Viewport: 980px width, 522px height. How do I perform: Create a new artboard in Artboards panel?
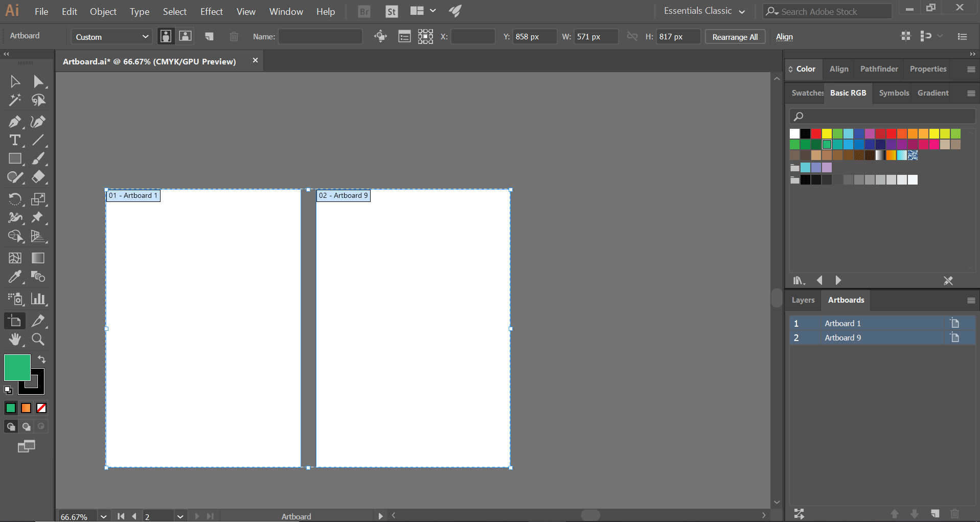(935, 513)
